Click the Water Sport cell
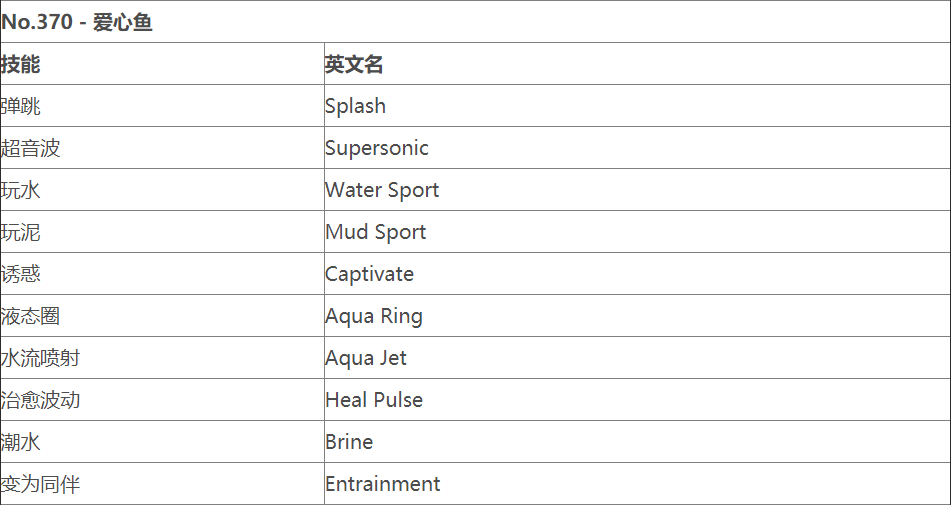 pyautogui.click(x=382, y=190)
